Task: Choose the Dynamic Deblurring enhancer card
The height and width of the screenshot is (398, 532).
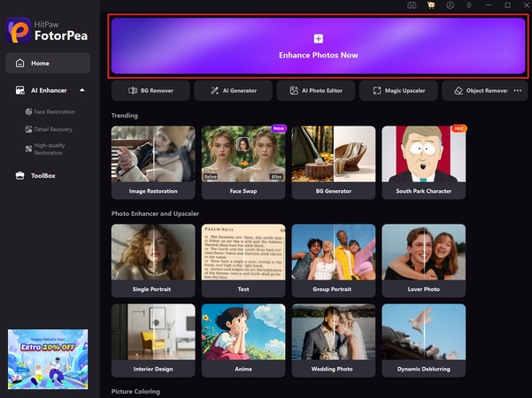Action: pos(424,341)
